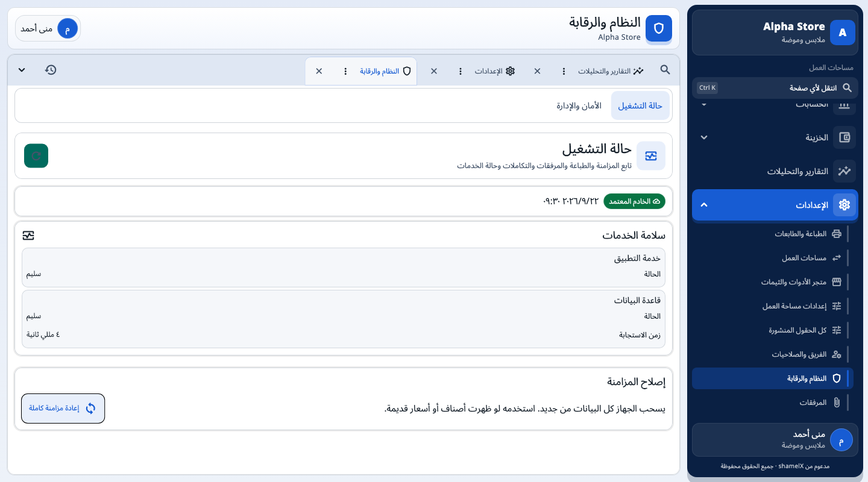Click the التقارير والتحليلات sidebar menu label

tap(797, 171)
